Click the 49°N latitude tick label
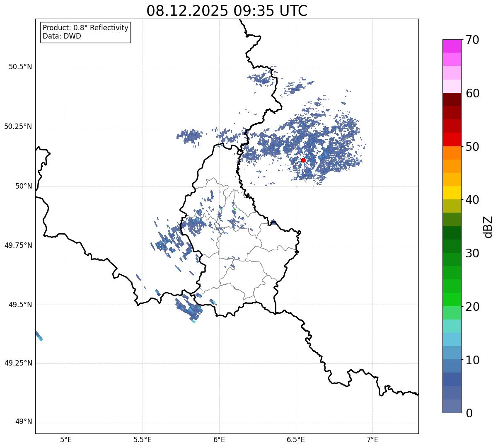This screenshot has width=498, height=448. point(24,422)
